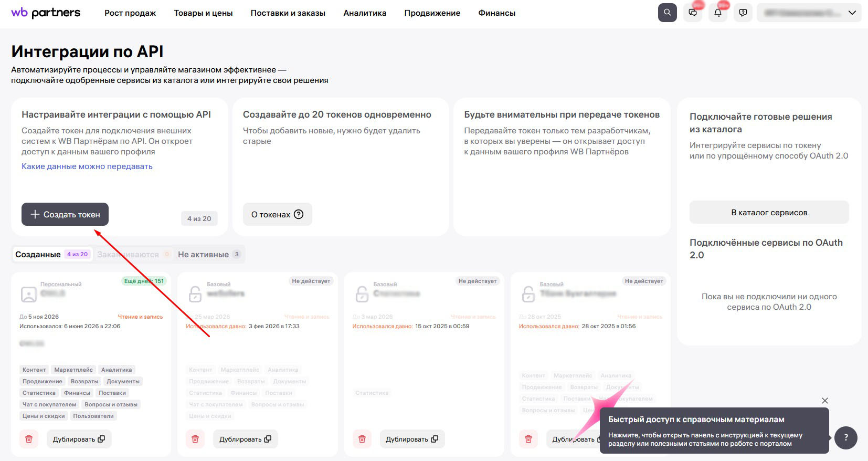Open the Аналитика menu
Image resolution: width=868 pixels, height=461 pixels.
(x=365, y=13)
